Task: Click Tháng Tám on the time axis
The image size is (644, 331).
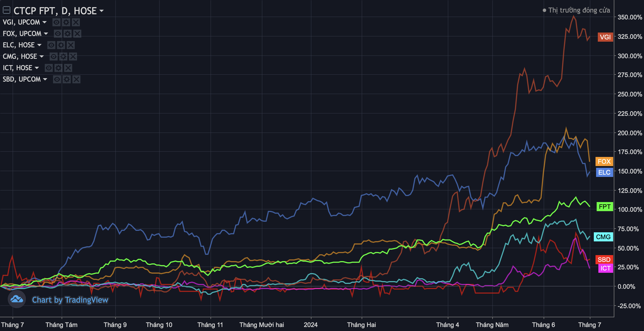Action: point(62,325)
